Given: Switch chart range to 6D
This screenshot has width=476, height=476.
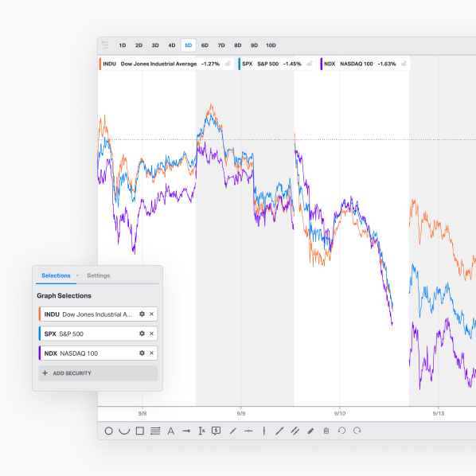Looking at the screenshot, I should [x=205, y=45].
